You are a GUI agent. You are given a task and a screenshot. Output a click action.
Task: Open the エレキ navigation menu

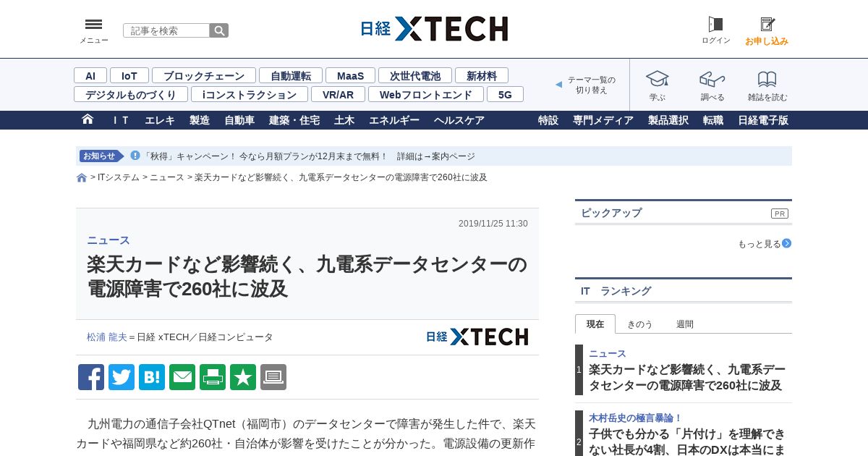coord(160,120)
